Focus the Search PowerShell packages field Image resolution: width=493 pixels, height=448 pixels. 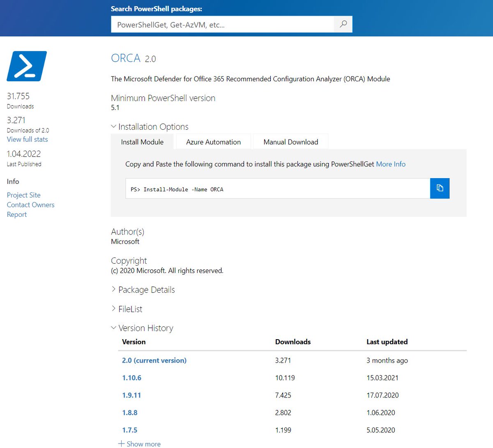click(222, 24)
